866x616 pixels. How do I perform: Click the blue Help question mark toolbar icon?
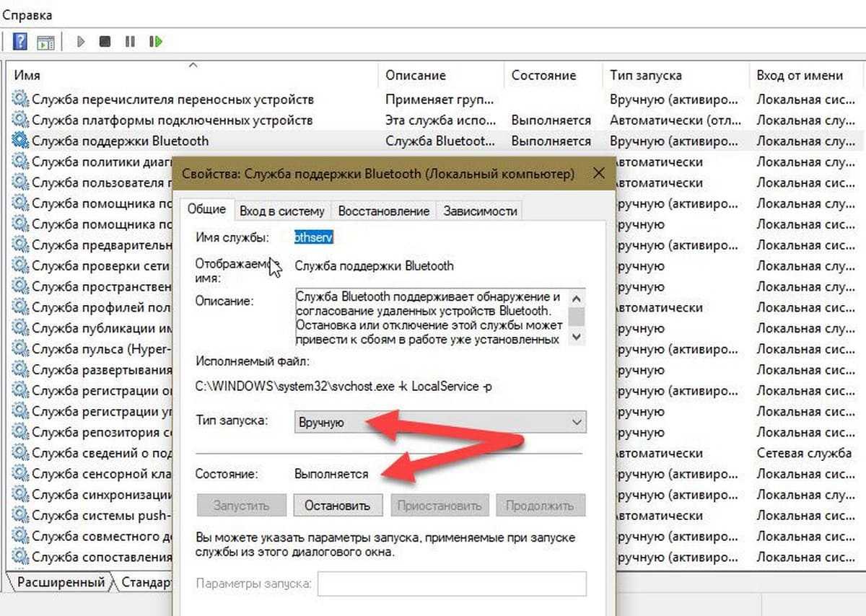[19, 42]
